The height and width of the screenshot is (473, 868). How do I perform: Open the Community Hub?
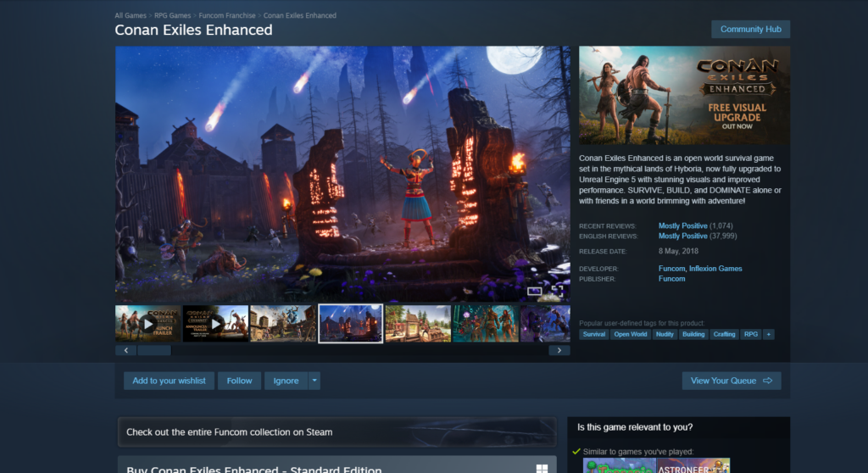click(x=750, y=30)
